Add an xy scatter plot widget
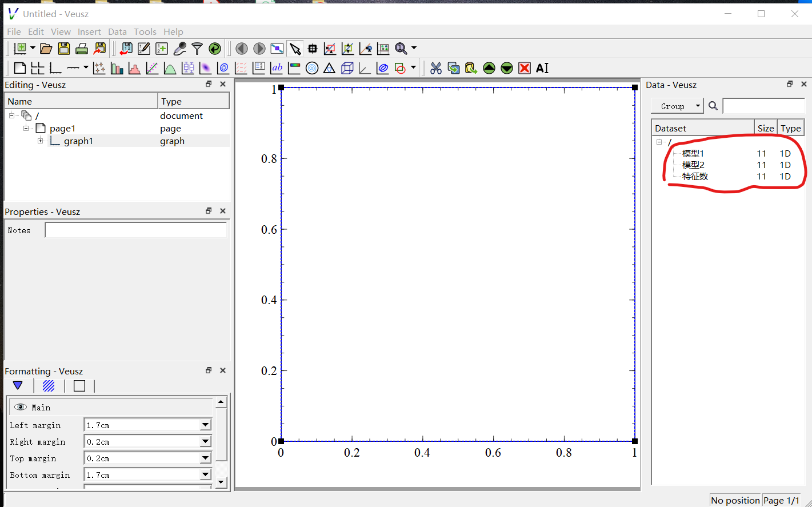Screen dimensions: 812x507 point(99,69)
